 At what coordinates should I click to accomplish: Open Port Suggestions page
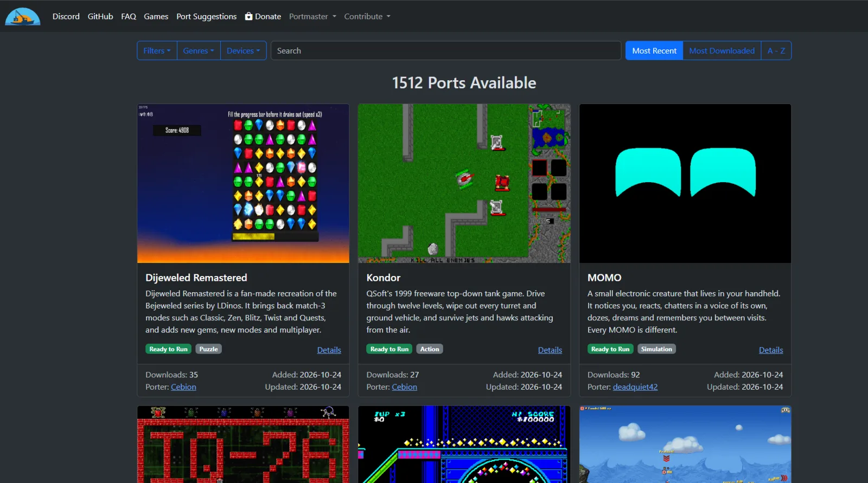click(207, 16)
